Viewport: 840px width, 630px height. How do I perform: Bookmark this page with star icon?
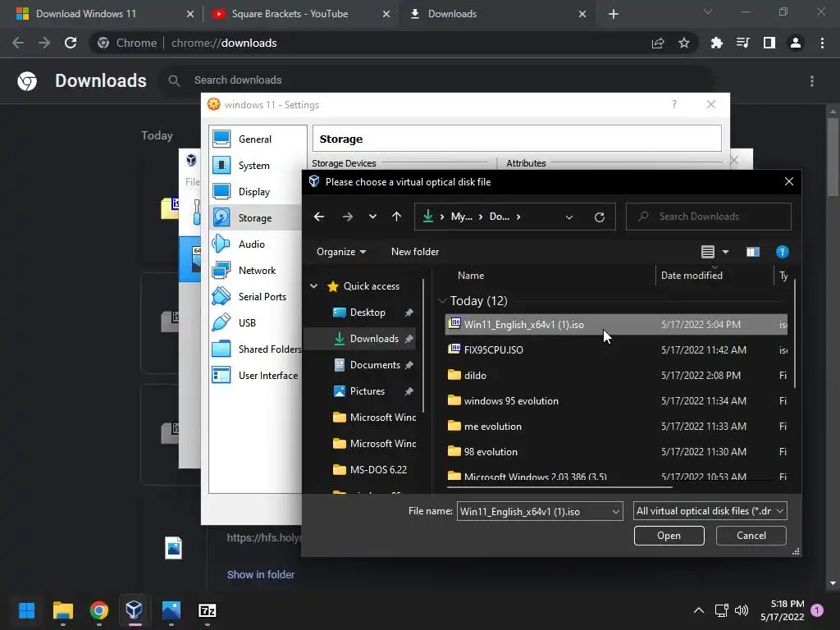684,43
